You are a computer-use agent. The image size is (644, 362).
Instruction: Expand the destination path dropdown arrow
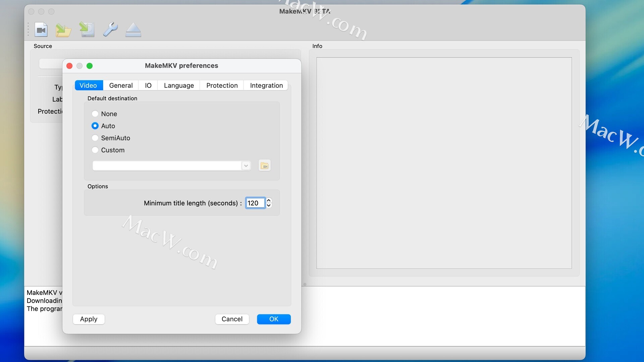(246, 166)
